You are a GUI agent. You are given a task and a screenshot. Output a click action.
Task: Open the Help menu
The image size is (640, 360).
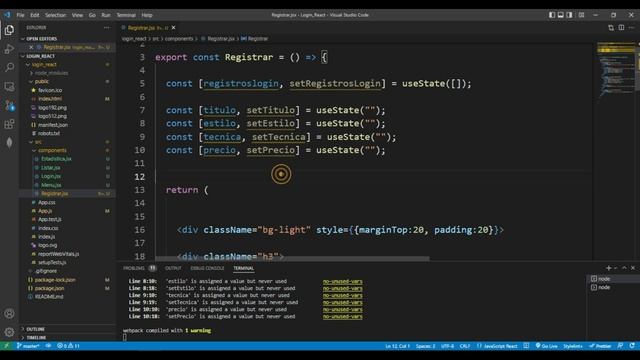click(147, 15)
